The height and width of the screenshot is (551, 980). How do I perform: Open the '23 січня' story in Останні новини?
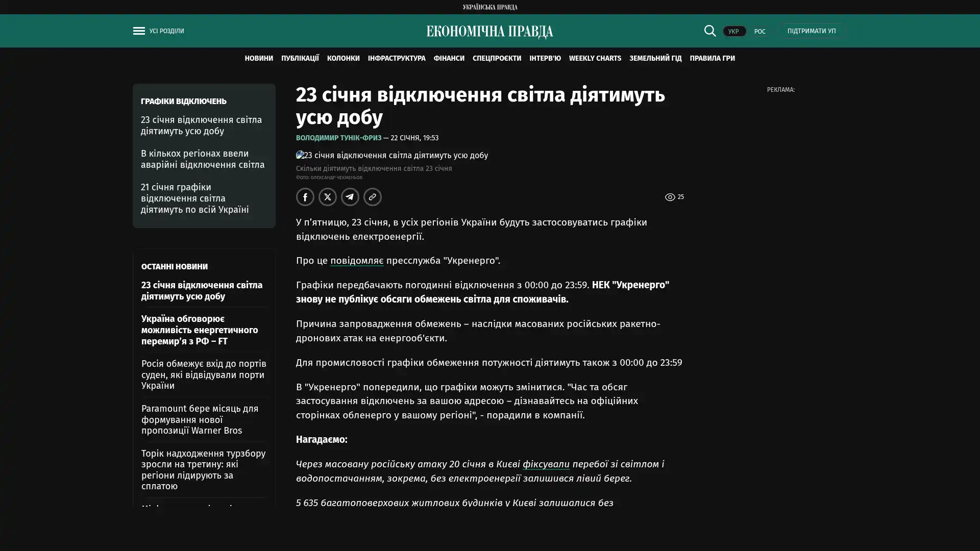click(x=202, y=291)
